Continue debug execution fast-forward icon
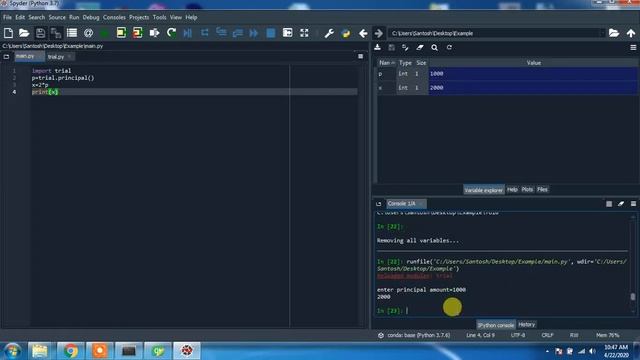 [254, 33]
